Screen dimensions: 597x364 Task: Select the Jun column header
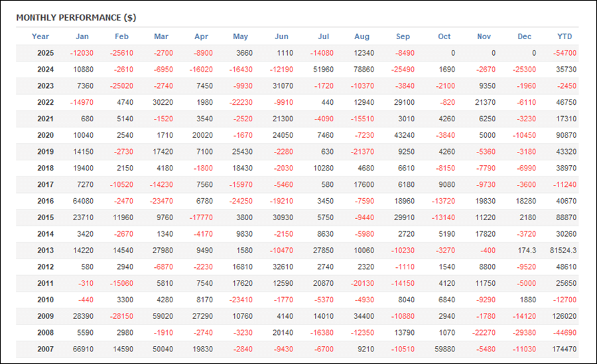click(x=281, y=36)
